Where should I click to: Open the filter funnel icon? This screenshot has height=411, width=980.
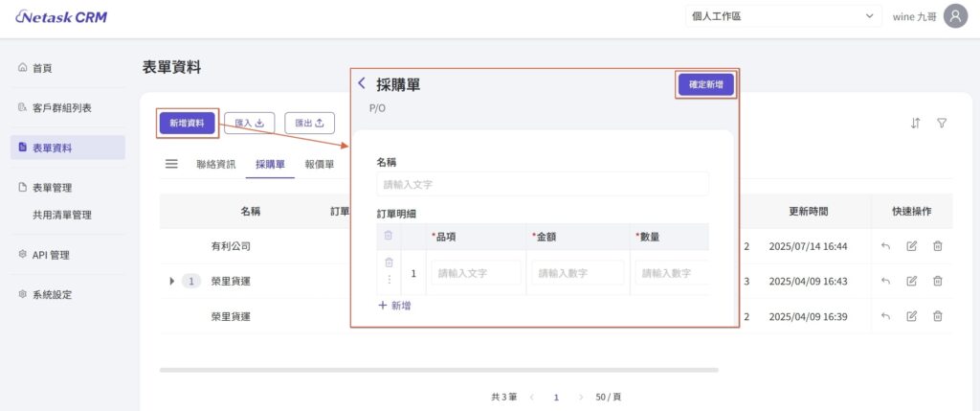pyautogui.click(x=942, y=124)
